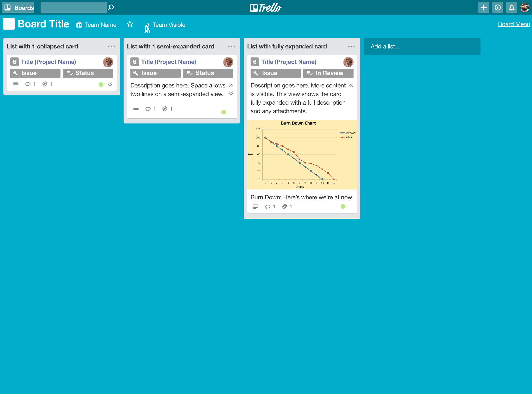Click the notification bell icon in the header

(x=511, y=8)
